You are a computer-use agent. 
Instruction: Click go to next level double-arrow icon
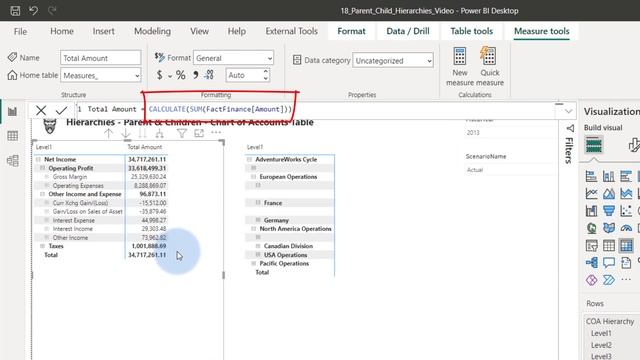[142, 133]
